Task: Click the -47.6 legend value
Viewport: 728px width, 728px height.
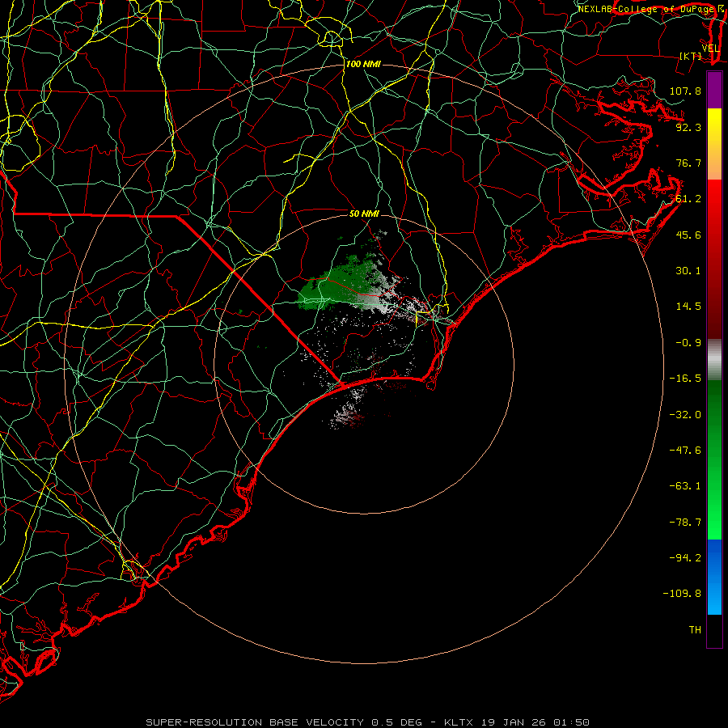Action: pos(685,451)
